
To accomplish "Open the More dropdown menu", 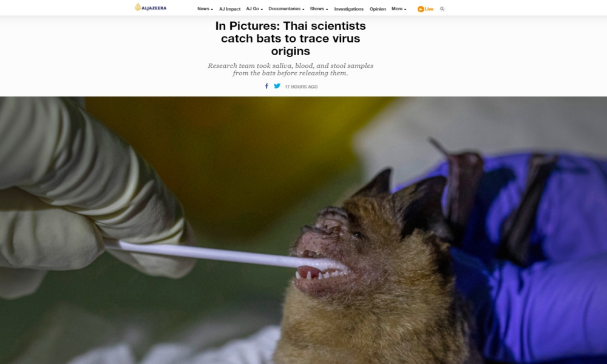I will point(398,9).
